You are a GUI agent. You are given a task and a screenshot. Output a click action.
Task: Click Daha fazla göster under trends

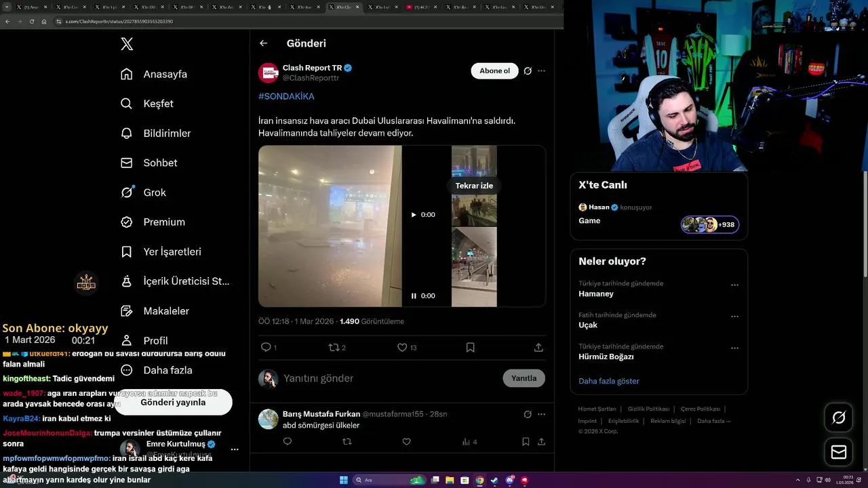coord(609,381)
